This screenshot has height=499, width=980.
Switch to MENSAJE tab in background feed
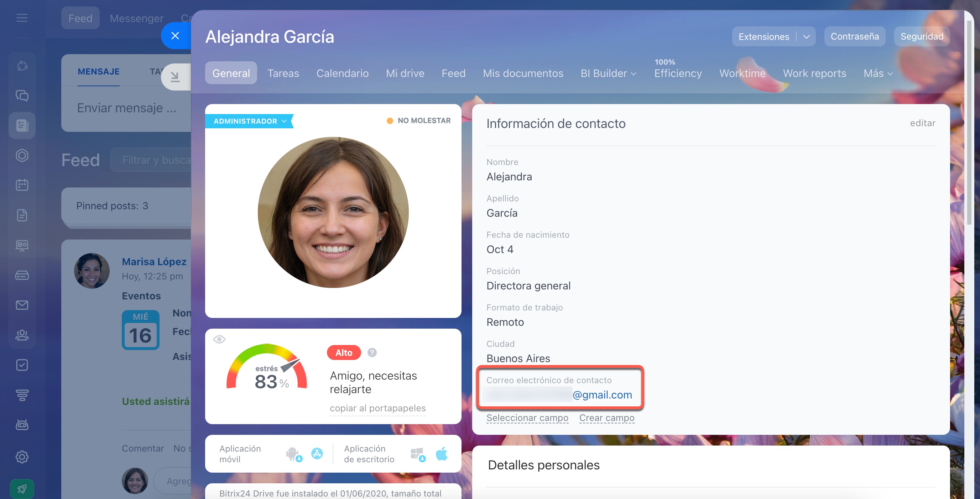coord(99,72)
